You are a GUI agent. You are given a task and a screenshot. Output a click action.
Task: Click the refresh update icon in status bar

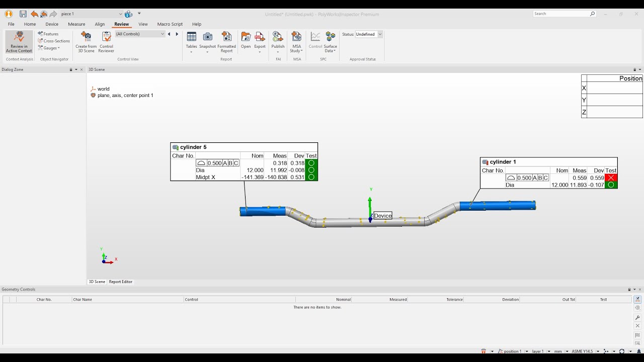click(622, 351)
